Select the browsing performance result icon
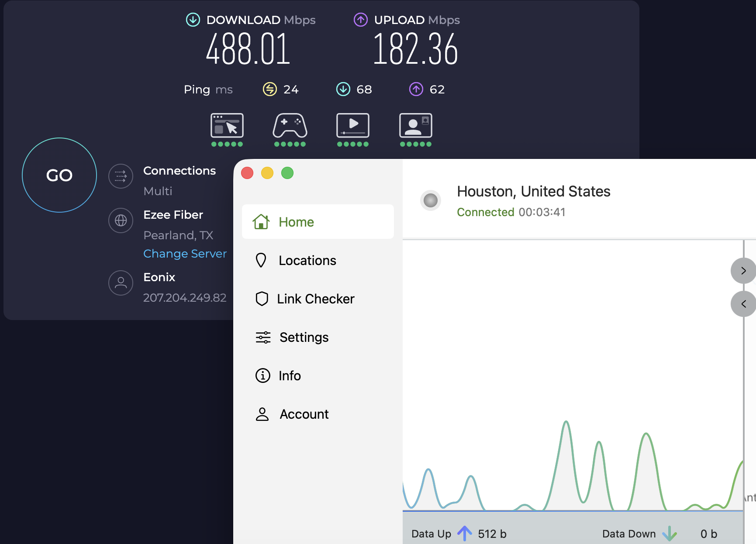Screen dimensions: 756x544 click(x=227, y=126)
